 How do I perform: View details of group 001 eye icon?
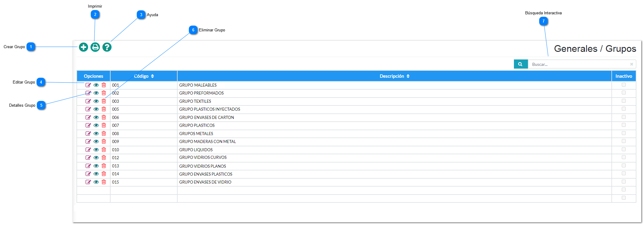96,85
